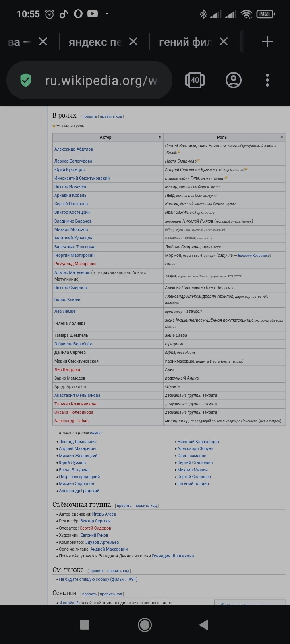Open Аркадий Коваль link
The width and height of the screenshot is (290, 644).
[x=70, y=196]
